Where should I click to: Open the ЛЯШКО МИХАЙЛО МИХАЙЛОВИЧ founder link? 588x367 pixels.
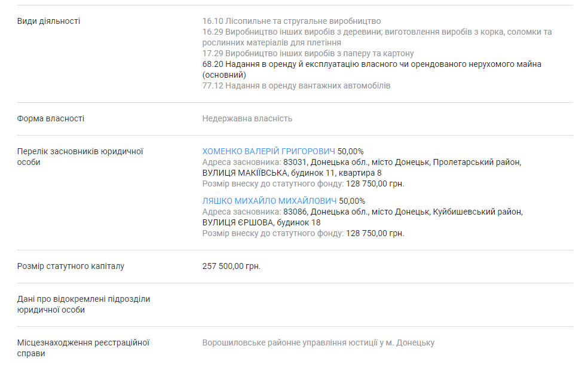click(x=269, y=201)
